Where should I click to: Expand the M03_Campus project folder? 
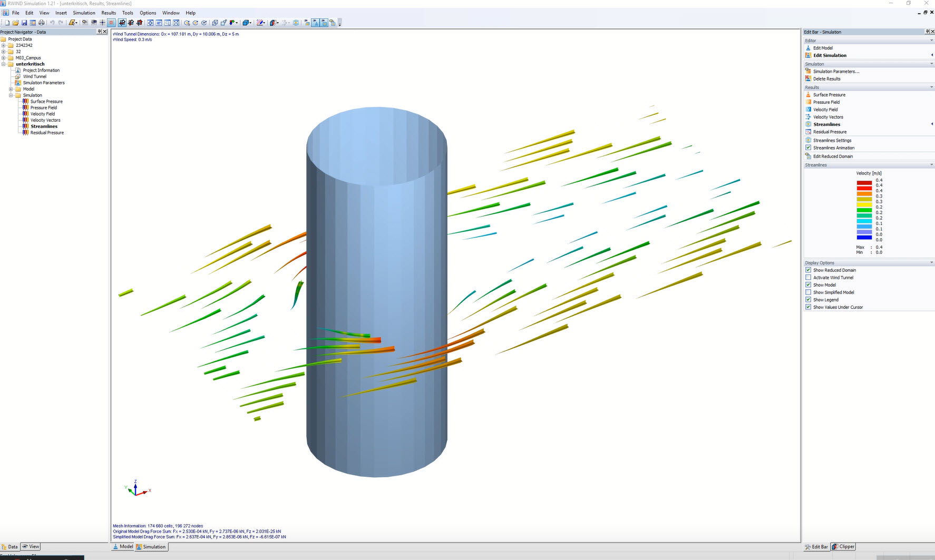[x=4, y=58]
